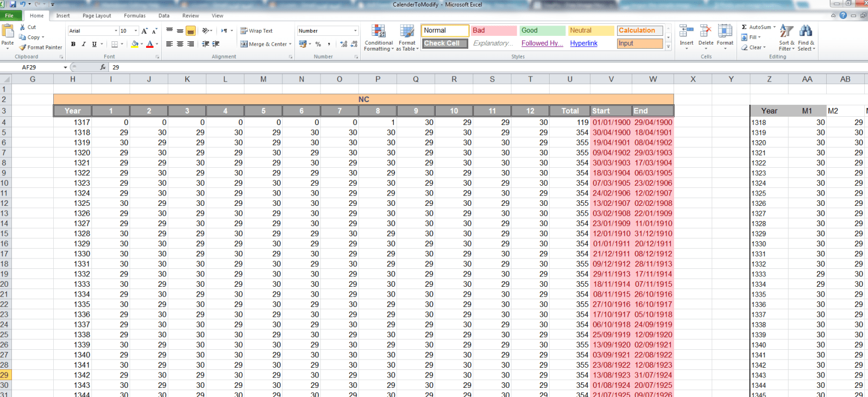Image resolution: width=868 pixels, height=397 pixels.
Task: Apply top vertical alignment
Action: click(x=169, y=31)
